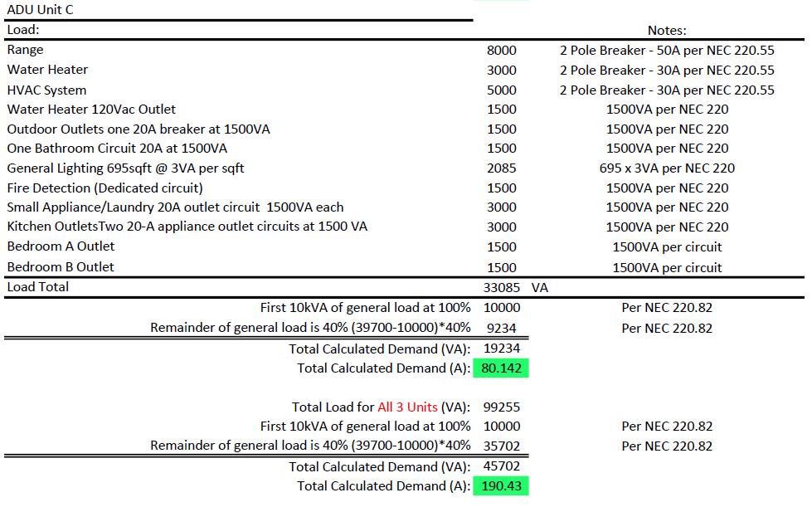Click Bedroom B Outlet value 1500
This screenshot has width=812, height=512.
tap(503, 266)
